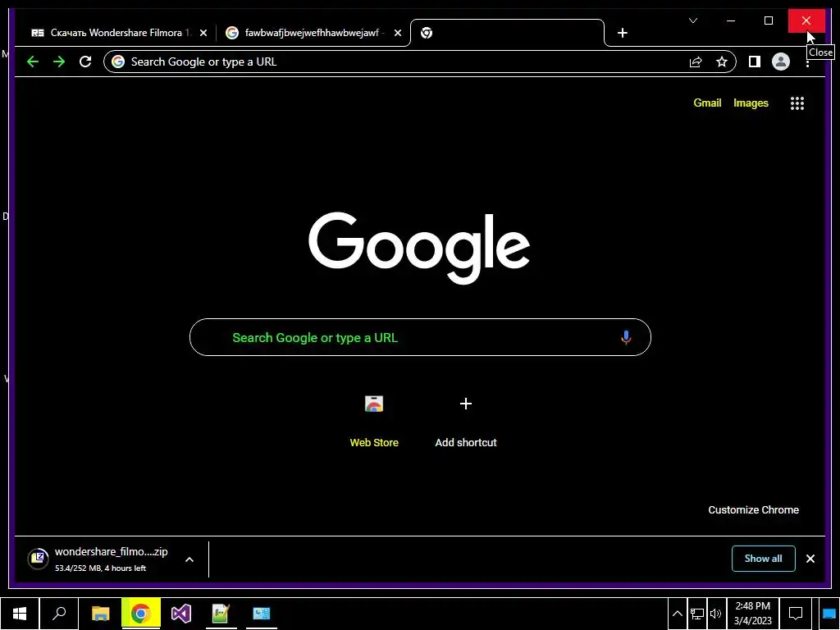840x630 pixels.
Task: Bookmark this tab with the star icon
Action: (722, 62)
